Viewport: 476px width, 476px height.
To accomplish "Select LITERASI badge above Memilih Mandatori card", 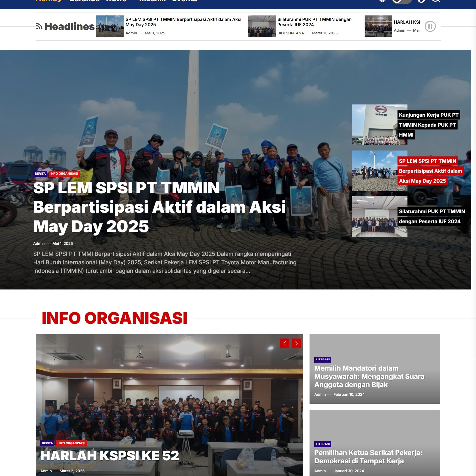I will 323,359.
